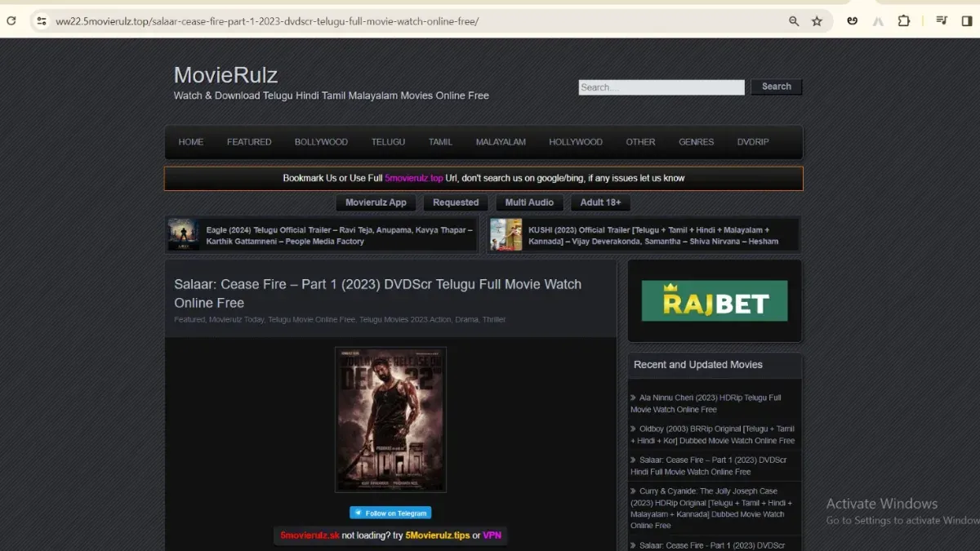980x551 pixels.
Task: Click the RAJBET advertisement banner
Action: coord(715,300)
